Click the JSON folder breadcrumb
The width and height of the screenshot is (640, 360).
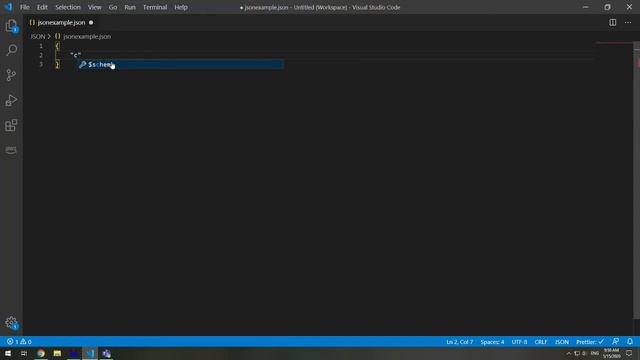(38, 36)
